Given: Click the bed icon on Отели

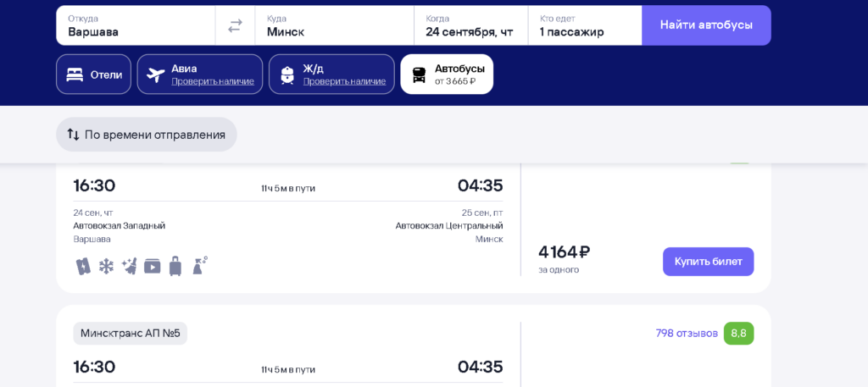Looking at the screenshot, I should 75,75.
